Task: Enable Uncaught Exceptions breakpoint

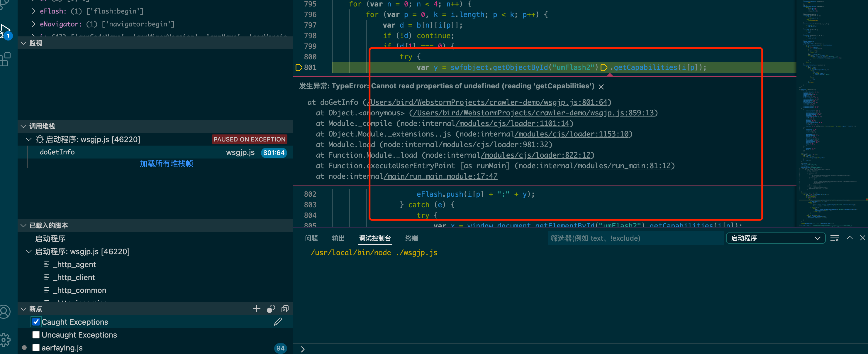Action: [36, 335]
